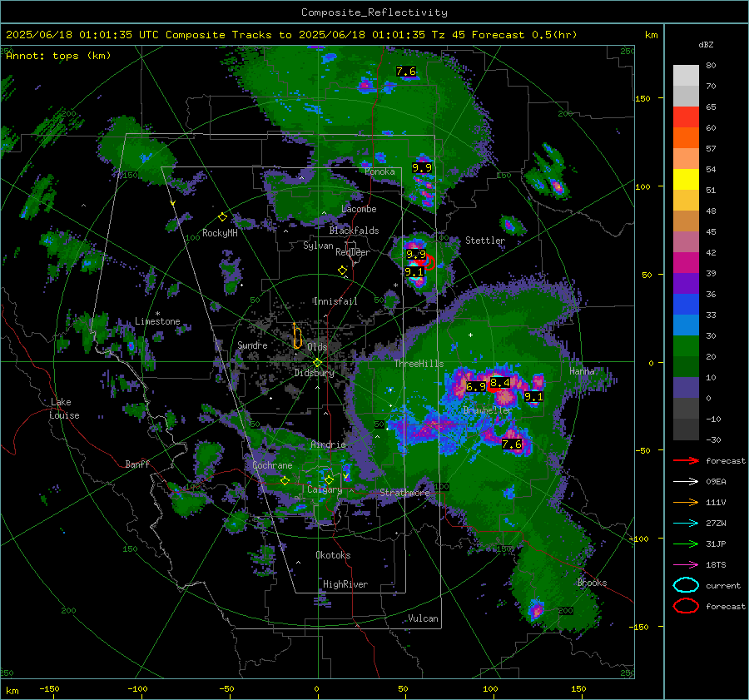
Task: Click the yellow diamond marker beside RockyMH
Action: tap(222, 217)
